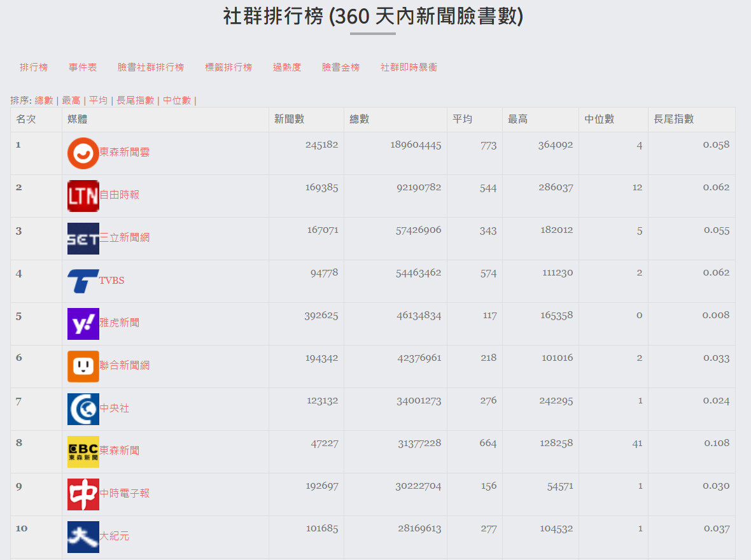Select the total value 92190782

click(x=419, y=187)
